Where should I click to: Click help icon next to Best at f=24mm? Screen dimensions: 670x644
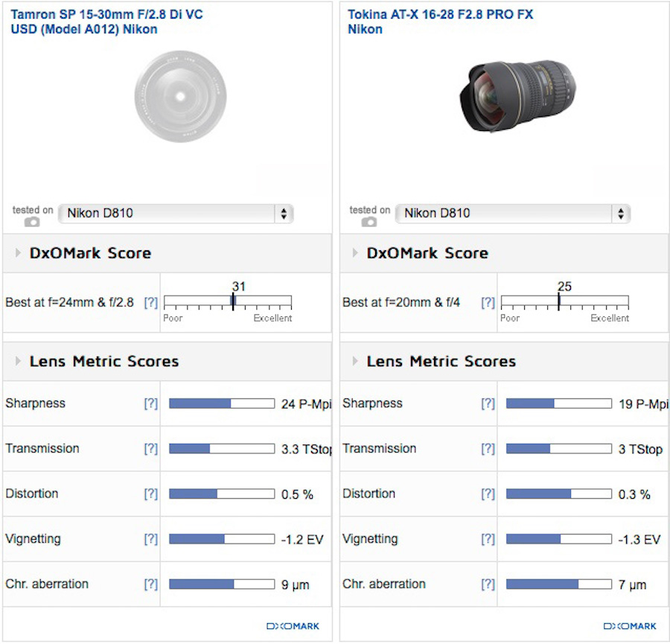pos(151,302)
